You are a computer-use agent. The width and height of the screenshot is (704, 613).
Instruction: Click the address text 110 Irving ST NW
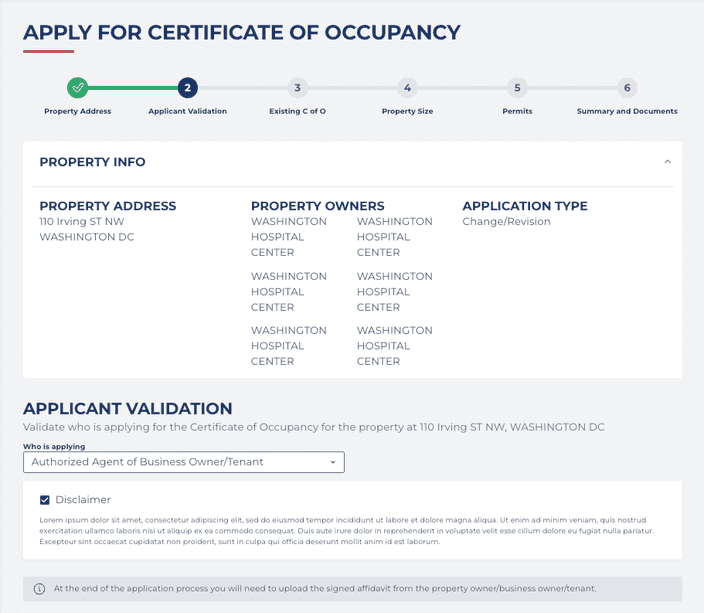pos(82,221)
